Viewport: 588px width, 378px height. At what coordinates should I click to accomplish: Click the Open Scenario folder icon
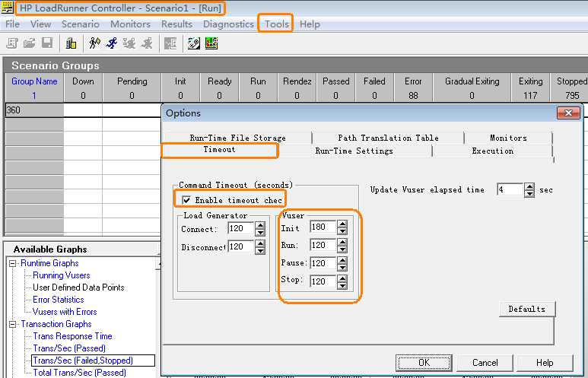pos(29,43)
